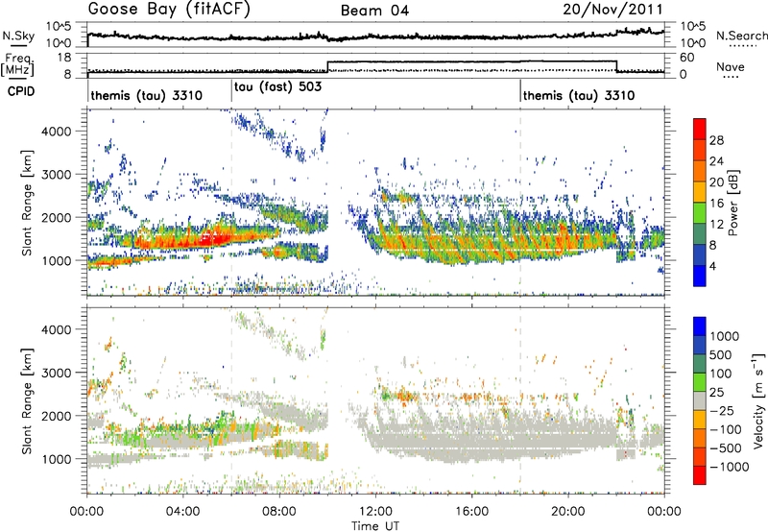Click the '16:00' time axis tick label
This screenshot has width=768, height=532.
(471, 512)
